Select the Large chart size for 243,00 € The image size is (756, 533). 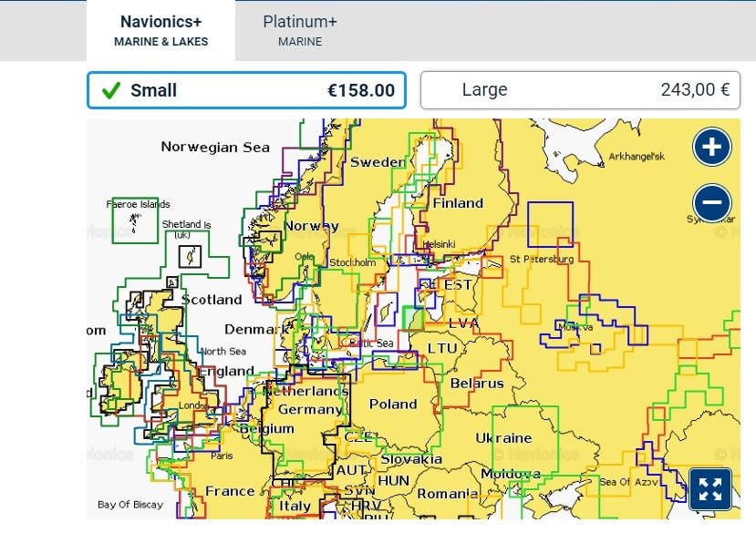[580, 90]
